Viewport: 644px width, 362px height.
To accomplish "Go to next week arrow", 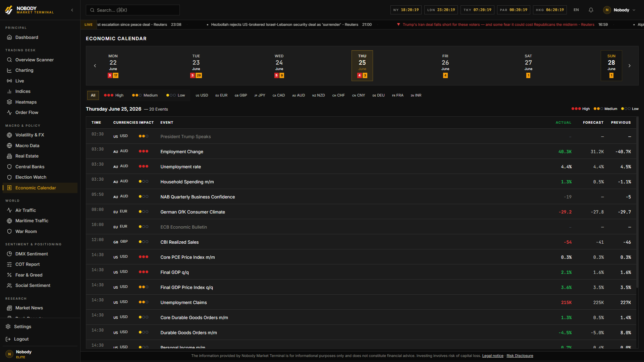I will [630, 66].
